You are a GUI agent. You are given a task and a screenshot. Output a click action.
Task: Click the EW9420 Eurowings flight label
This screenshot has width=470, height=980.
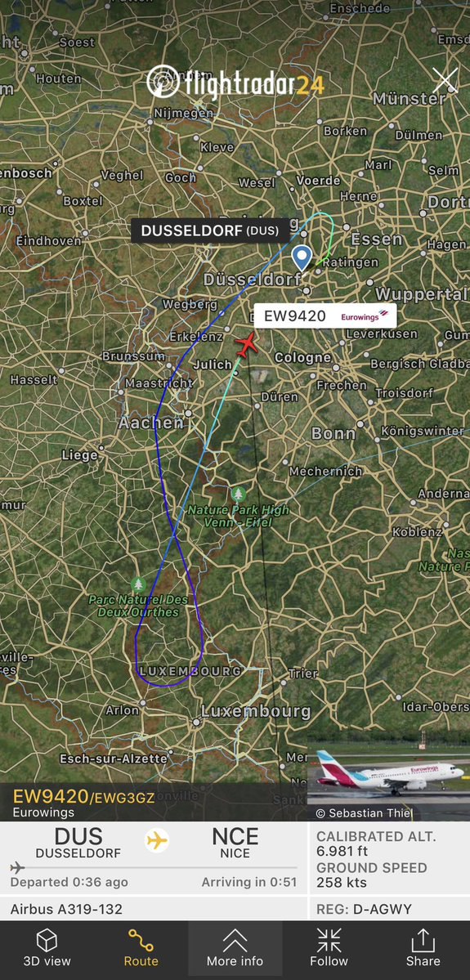click(x=325, y=315)
